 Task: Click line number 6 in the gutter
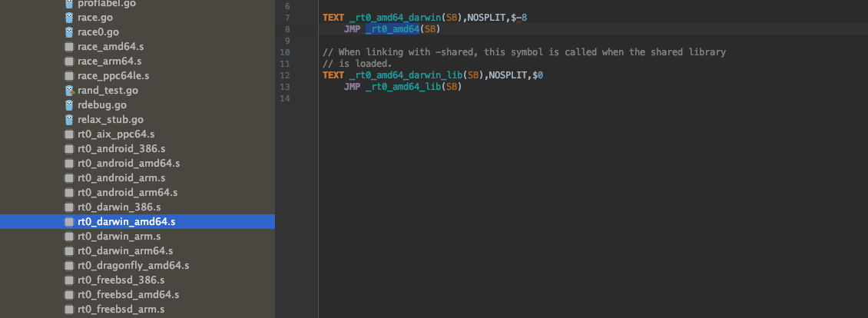[x=287, y=6]
